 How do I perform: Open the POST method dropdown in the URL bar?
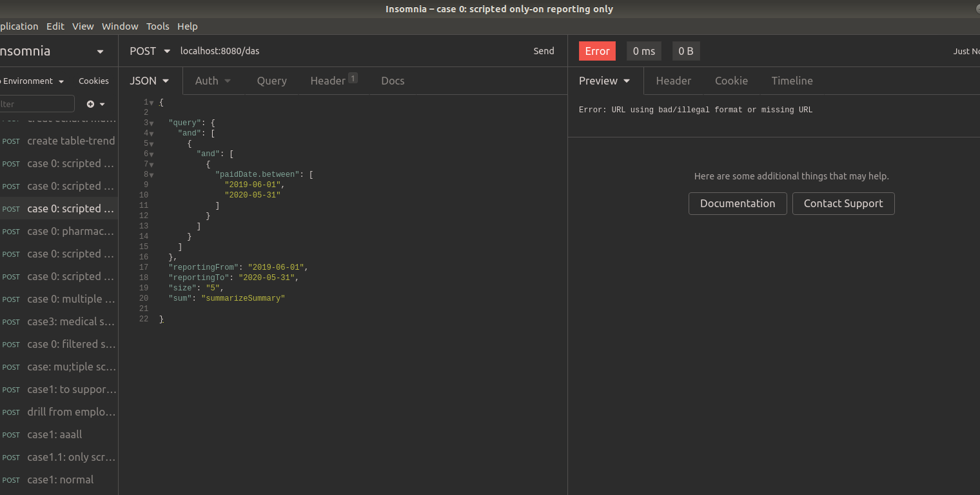(150, 50)
